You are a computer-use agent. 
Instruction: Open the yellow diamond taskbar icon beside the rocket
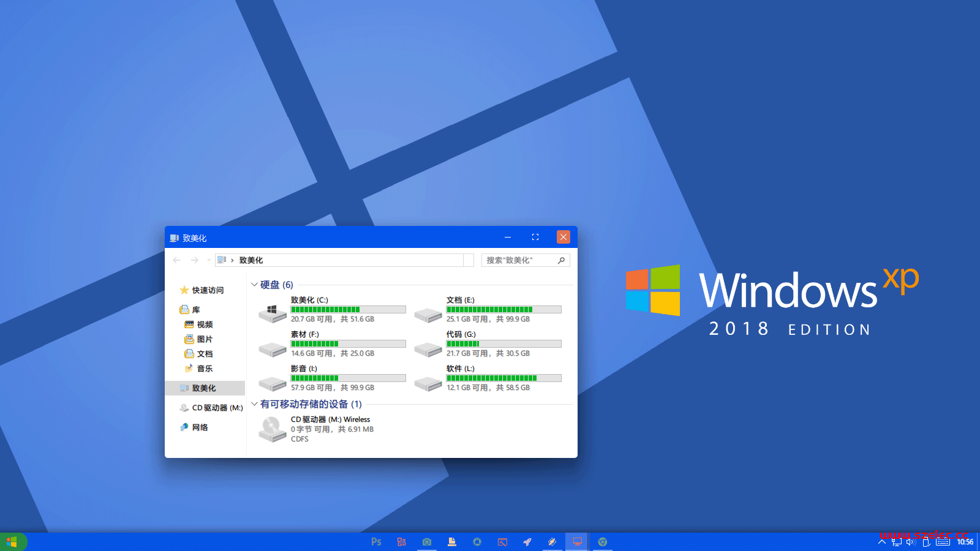coord(552,542)
